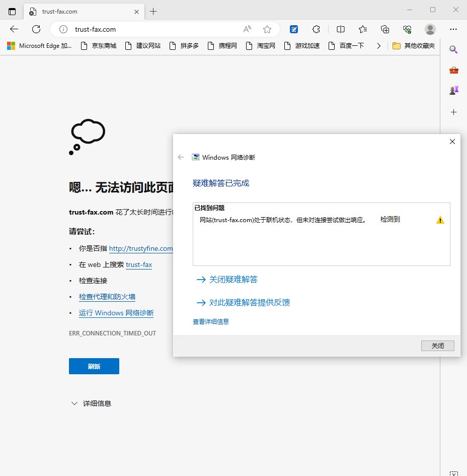Open the 百度一下 bookmark
467x476 pixels.
tap(346, 45)
